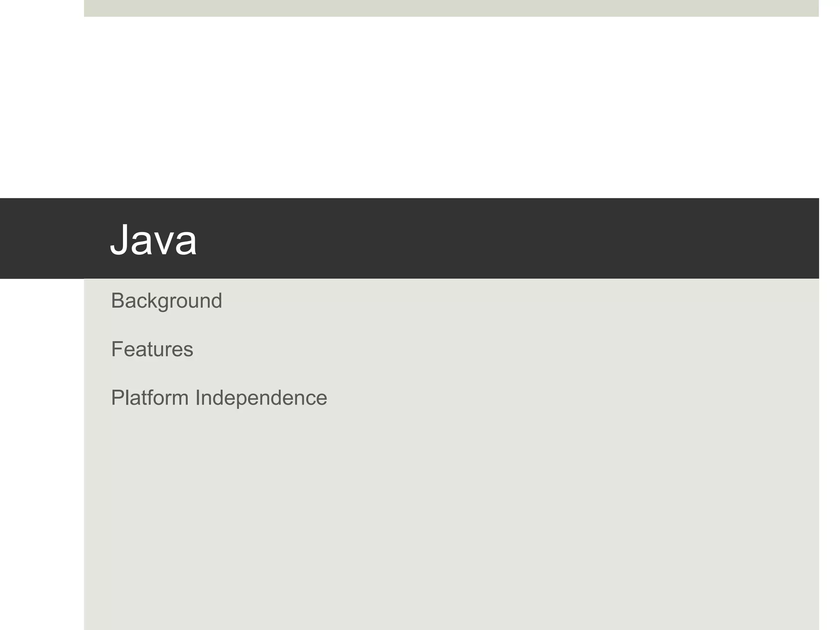The height and width of the screenshot is (630, 840).
Task: Click the capital "B" of "Background"
Action: pyautogui.click(x=117, y=301)
